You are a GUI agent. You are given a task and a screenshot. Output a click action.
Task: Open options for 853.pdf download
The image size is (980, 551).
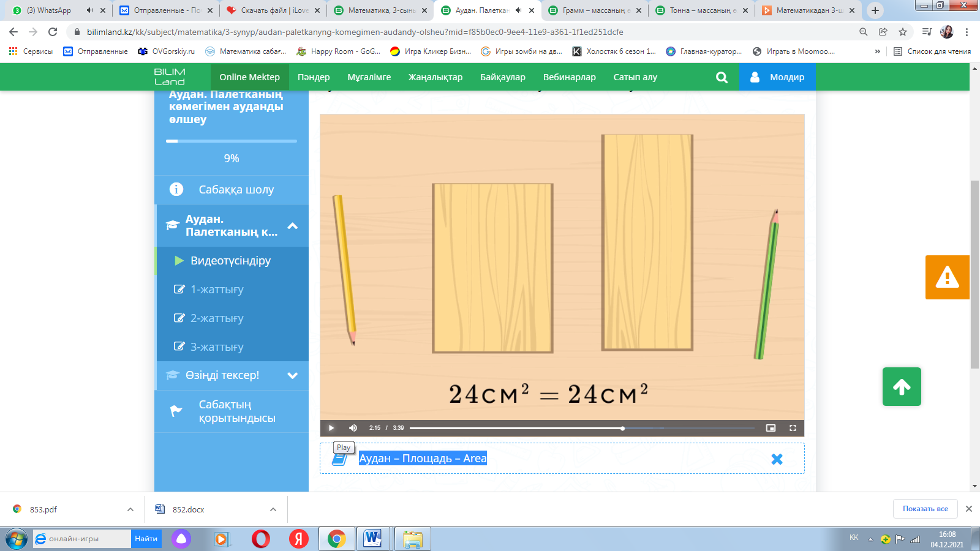(130, 509)
